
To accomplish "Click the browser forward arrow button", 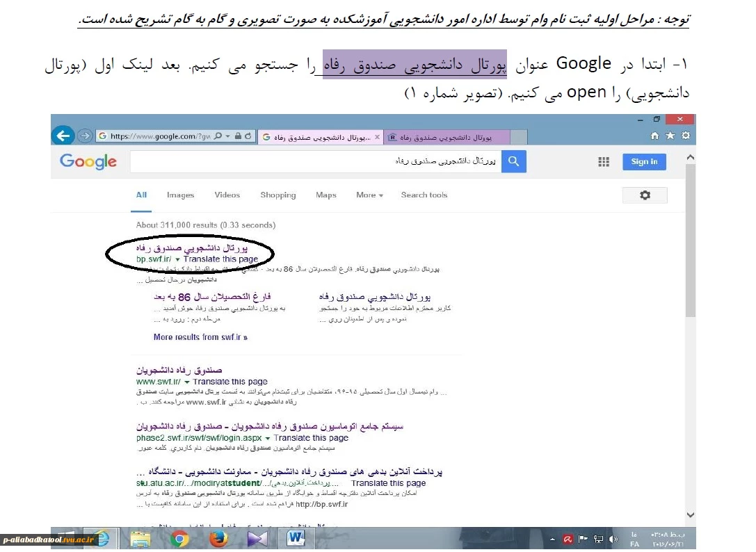I will coord(85,136).
